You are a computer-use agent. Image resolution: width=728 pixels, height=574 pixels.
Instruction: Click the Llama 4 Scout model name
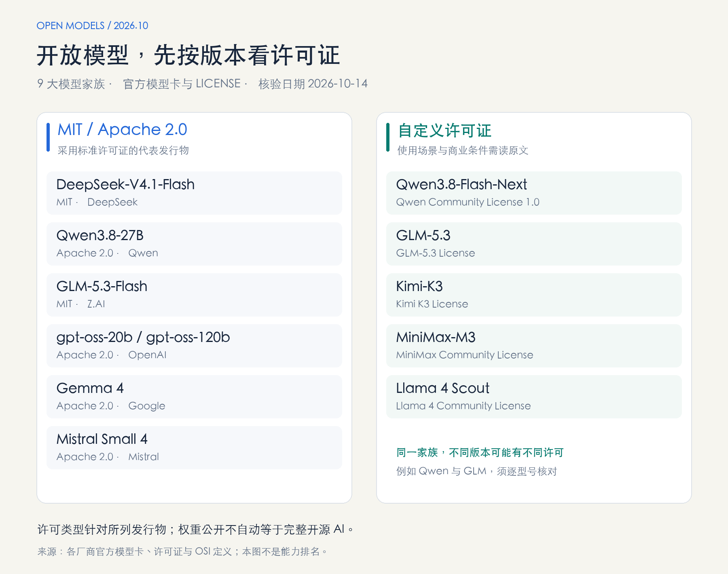[x=443, y=388]
